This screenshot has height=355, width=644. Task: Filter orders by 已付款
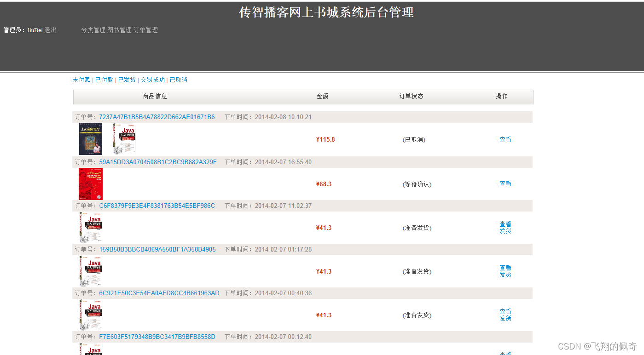pyautogui.click(x=104, y=80)
